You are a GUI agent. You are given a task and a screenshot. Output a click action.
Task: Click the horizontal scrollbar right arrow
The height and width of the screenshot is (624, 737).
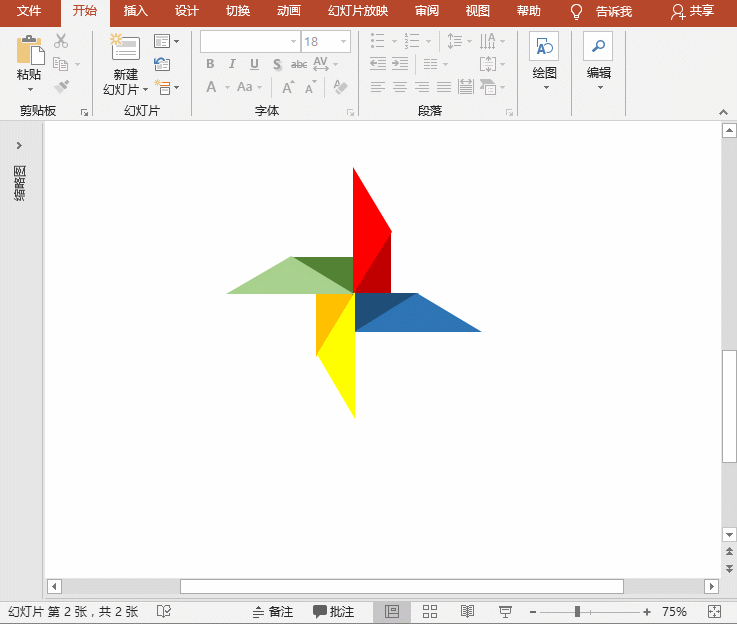pyautogui.click(x=712, y=586)
